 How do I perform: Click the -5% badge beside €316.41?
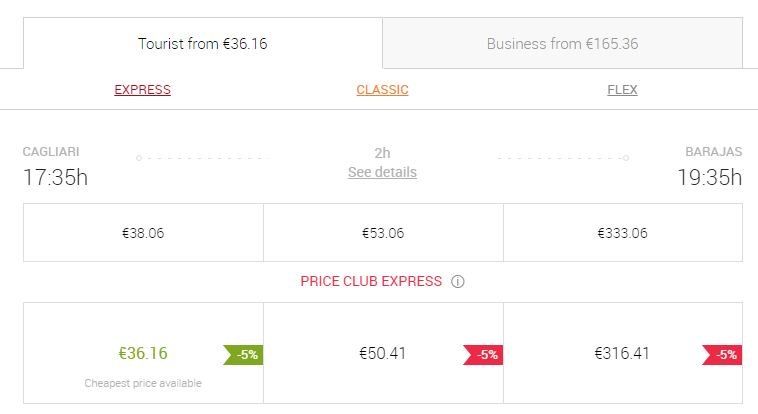pyautogui.click(x=722, y=354)
